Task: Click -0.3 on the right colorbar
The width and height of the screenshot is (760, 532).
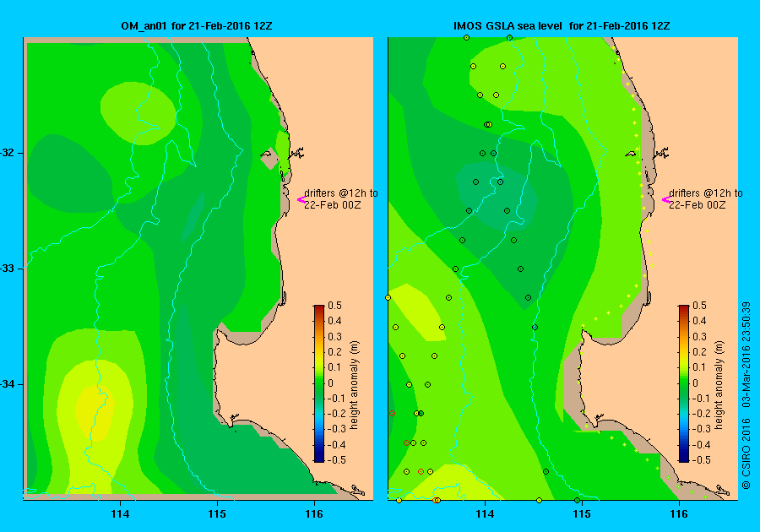Action: click(x=700, y=429)
